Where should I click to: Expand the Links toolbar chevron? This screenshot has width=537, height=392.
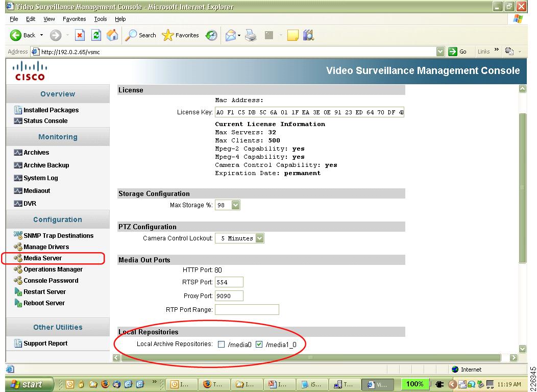(497, 50)
